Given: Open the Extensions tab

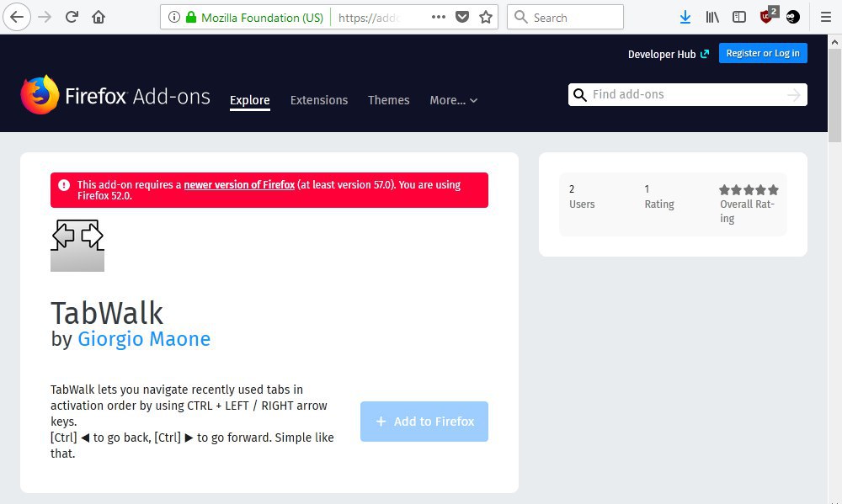Looking at the screenshot, I should 319,100.
